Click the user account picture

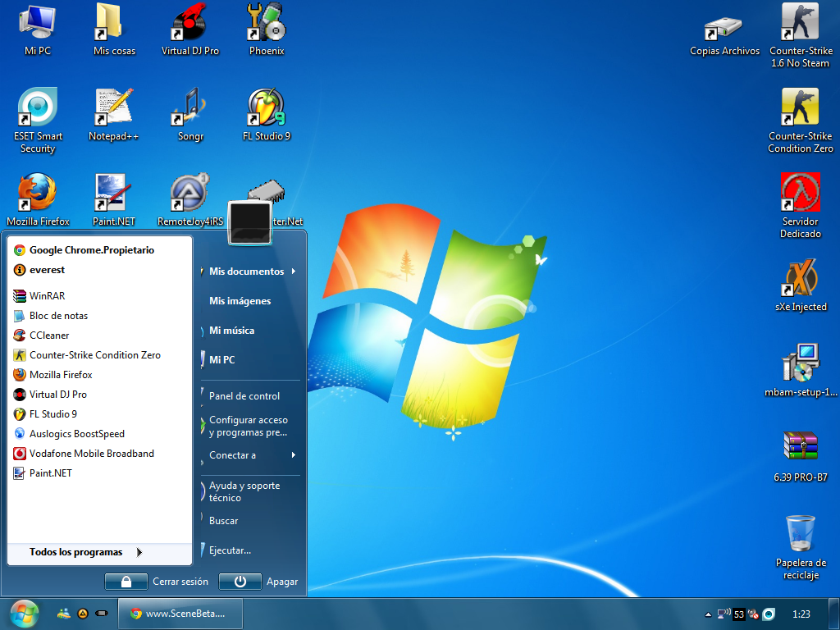249,222
